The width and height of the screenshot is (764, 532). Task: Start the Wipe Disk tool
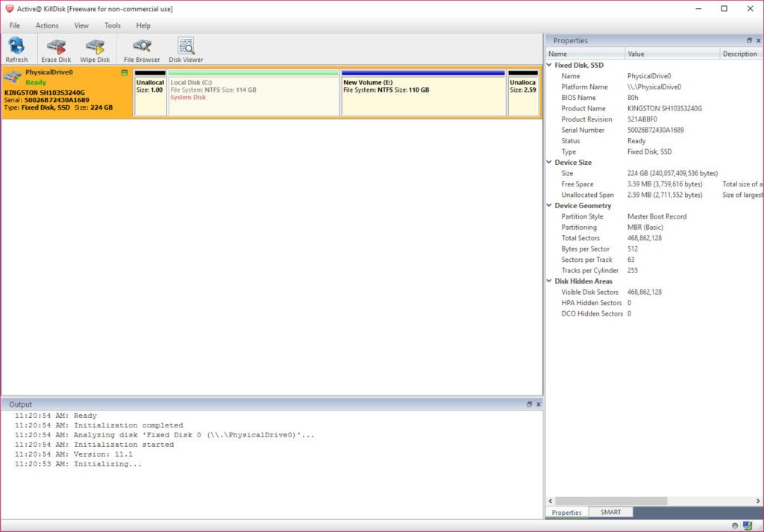click(x=95, y=49)
